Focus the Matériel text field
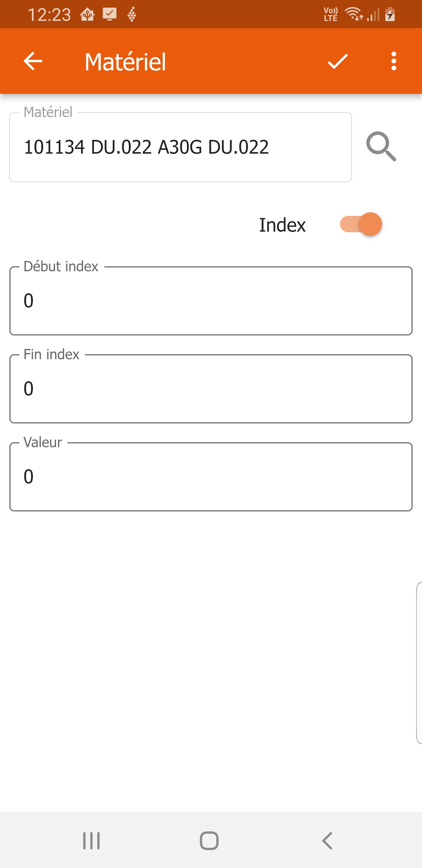Image resolution: width=422 pixels, height=868 pixels. tap(180, 147)
